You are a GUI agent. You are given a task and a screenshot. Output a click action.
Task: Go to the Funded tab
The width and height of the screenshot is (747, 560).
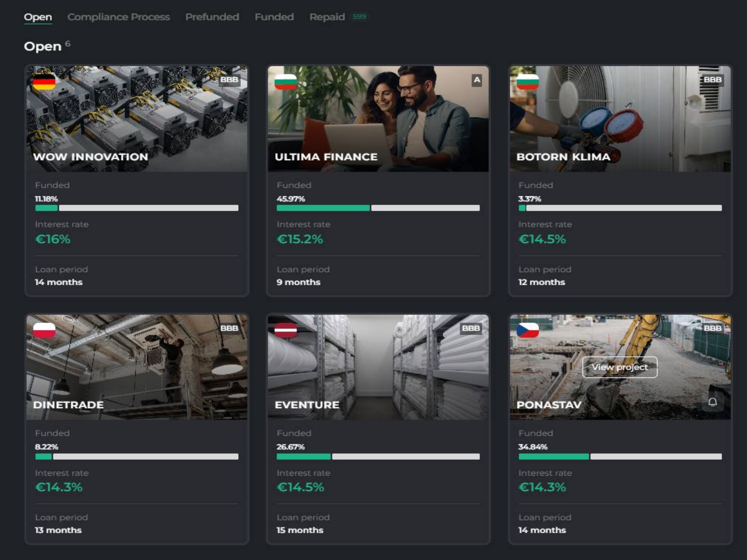[274, 17]
